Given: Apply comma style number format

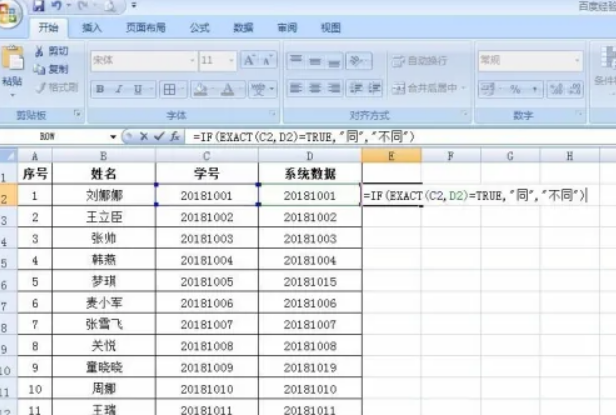Looking at the screenshot, I should click(534, 89).
